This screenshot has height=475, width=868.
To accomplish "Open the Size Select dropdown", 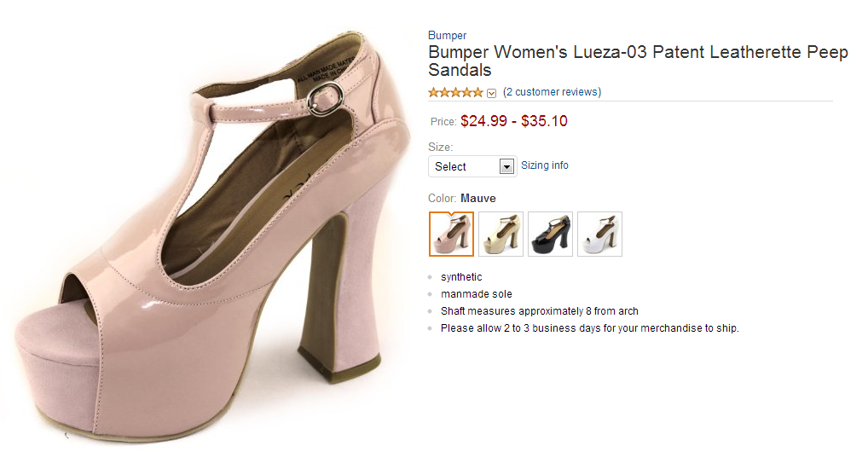I will (x=472, y=166).
